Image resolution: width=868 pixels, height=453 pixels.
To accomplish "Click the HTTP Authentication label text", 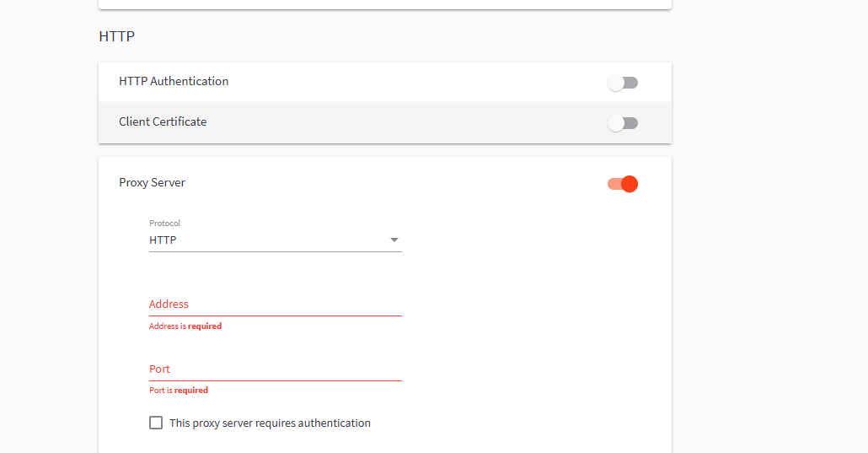I will click(x=174, y=82).
